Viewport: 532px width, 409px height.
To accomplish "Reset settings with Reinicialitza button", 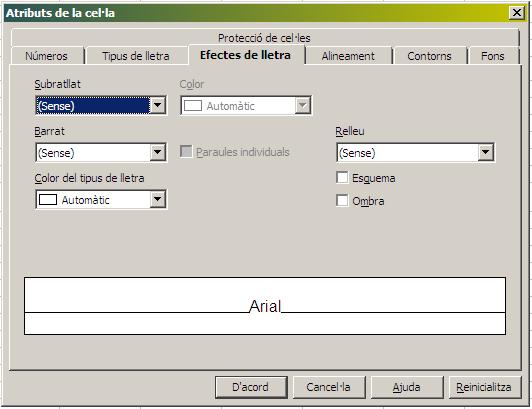I will 485,387.
